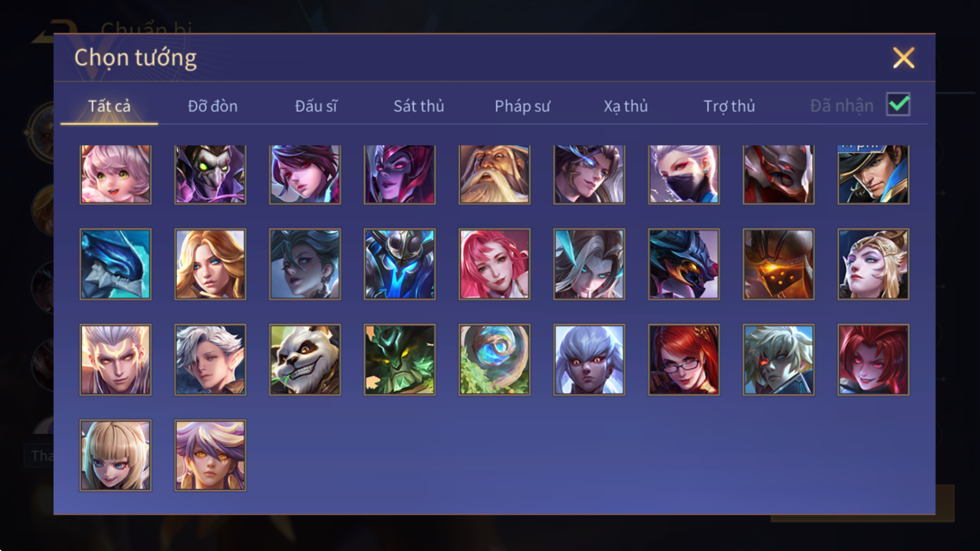Select the pink-haired girl hero portrait
The width and height of the screenshot is (980, 551).
point(115,174)
